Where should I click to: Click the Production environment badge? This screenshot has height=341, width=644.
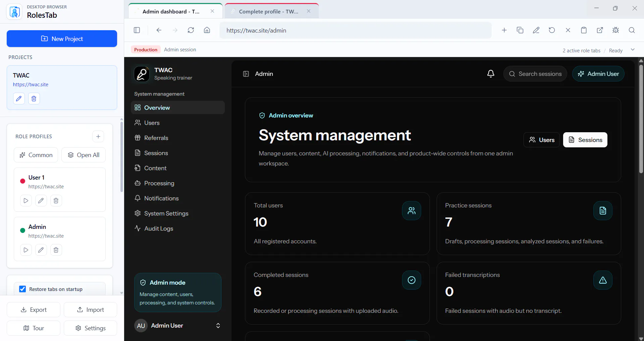pos(146,50)
